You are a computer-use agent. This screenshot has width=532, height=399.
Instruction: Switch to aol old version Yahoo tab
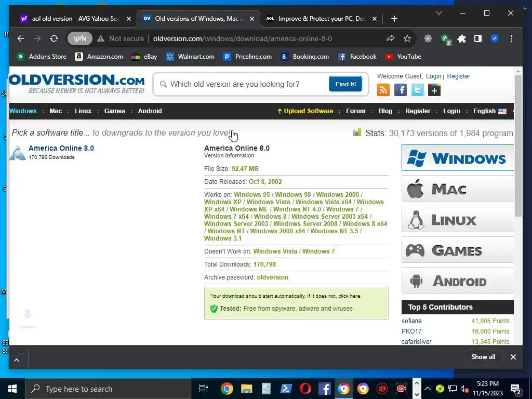pos(75,19)
